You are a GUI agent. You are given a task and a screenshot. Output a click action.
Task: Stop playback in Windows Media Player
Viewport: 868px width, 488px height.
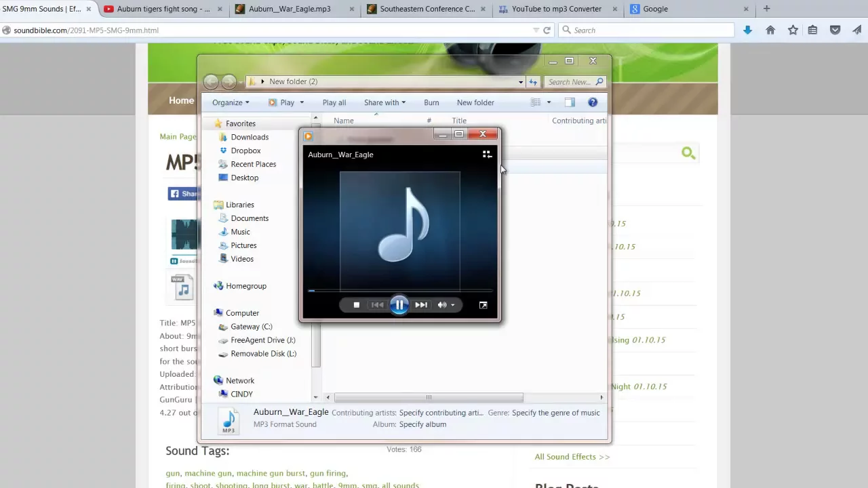pyautogui.click(x=356, y=305)
